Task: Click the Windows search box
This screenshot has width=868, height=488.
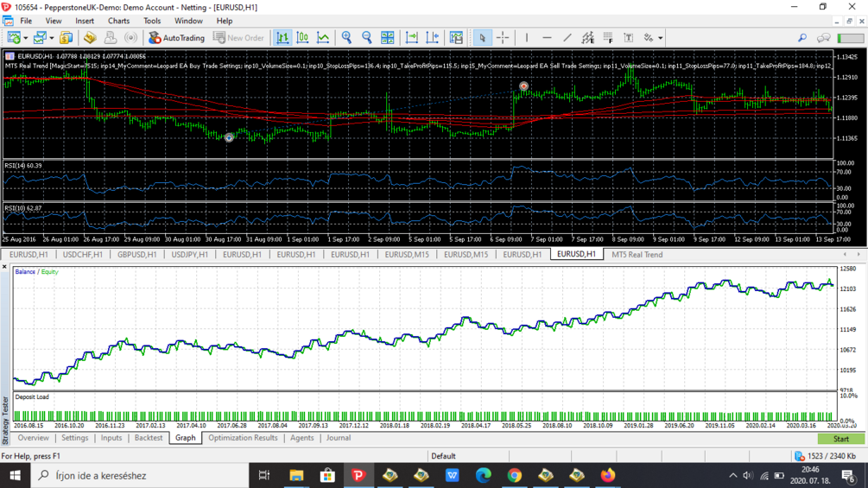Action: point(139,475)
